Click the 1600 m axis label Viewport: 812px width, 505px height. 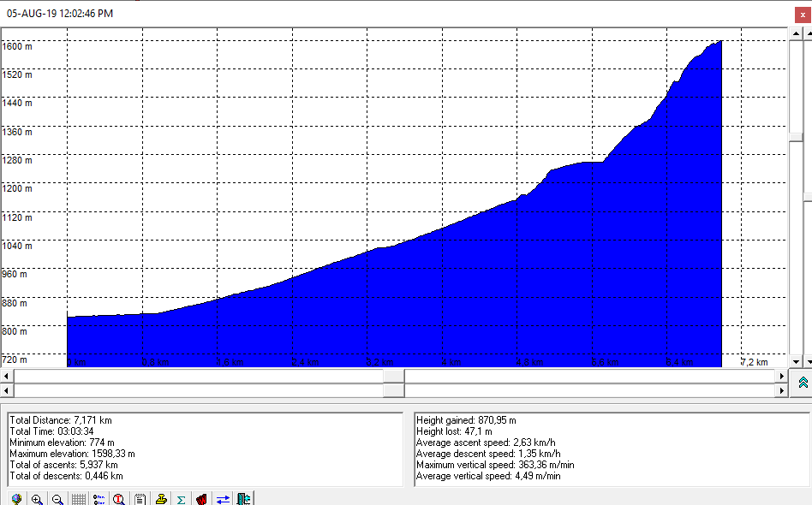pos(17,46)
